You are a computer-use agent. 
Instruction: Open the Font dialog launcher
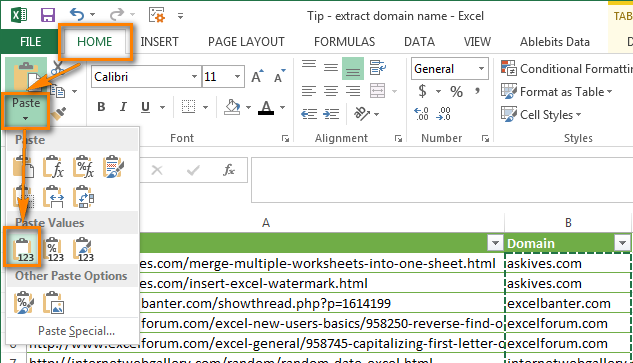coord(285,139)
